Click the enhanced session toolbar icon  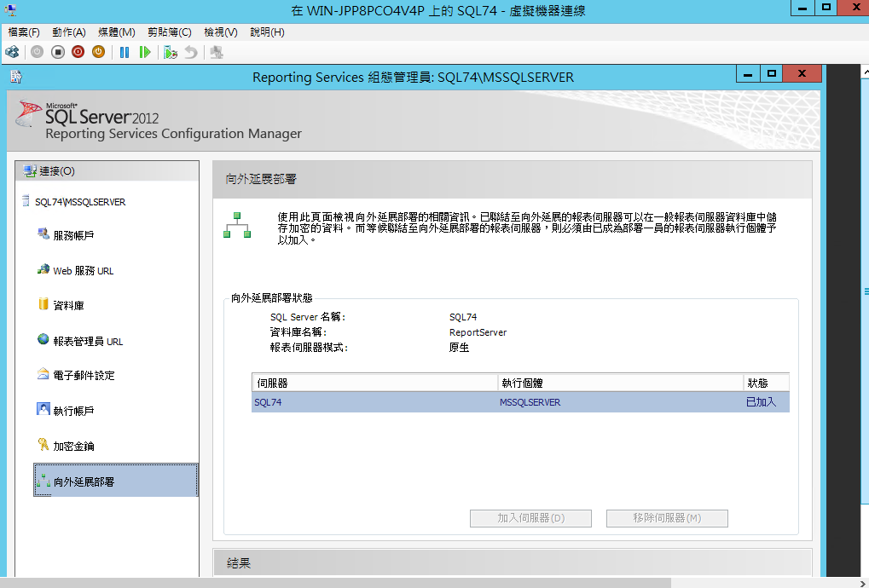tap(217, 52)
